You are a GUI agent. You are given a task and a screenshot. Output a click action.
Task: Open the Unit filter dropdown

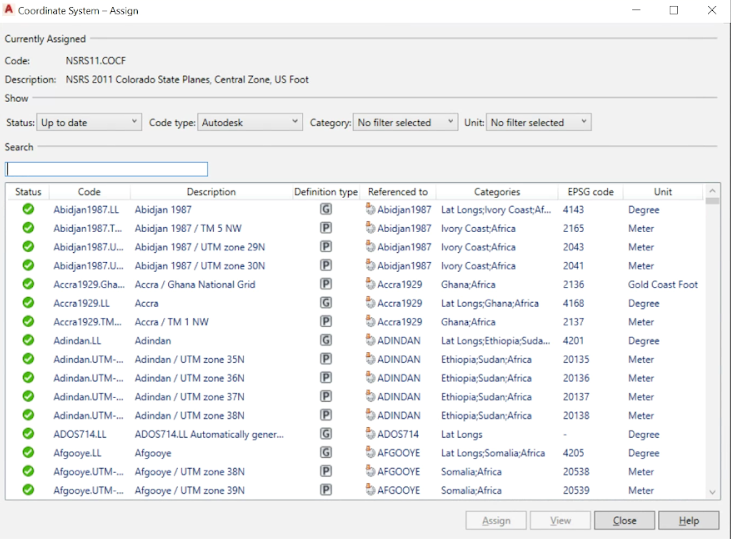[x=539, y=122]
